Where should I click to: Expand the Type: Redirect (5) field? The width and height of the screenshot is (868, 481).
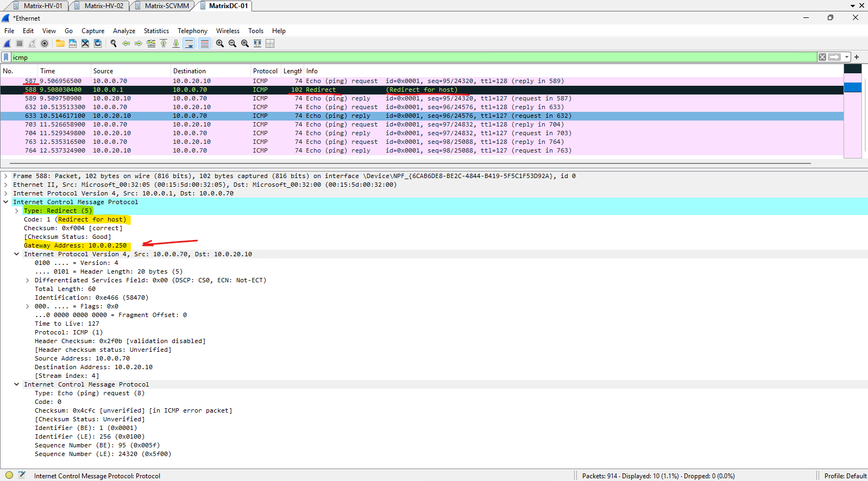[17, 211]
